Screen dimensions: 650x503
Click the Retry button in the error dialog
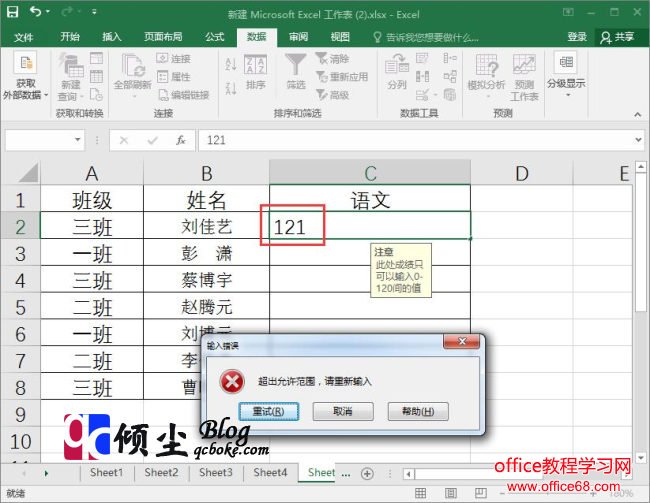[x=269, y=411]
